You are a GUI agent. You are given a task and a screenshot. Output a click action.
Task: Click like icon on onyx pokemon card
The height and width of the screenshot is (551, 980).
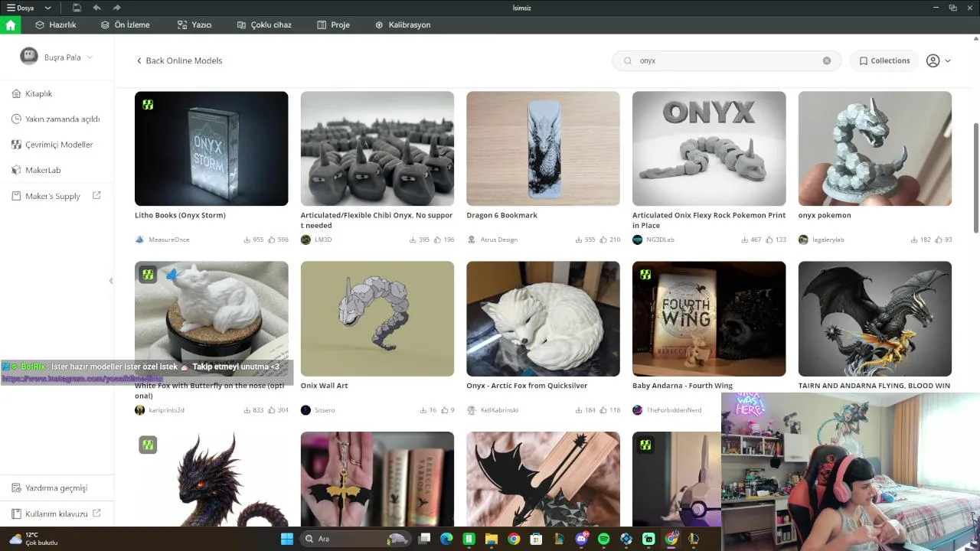(x=938, y=240)
